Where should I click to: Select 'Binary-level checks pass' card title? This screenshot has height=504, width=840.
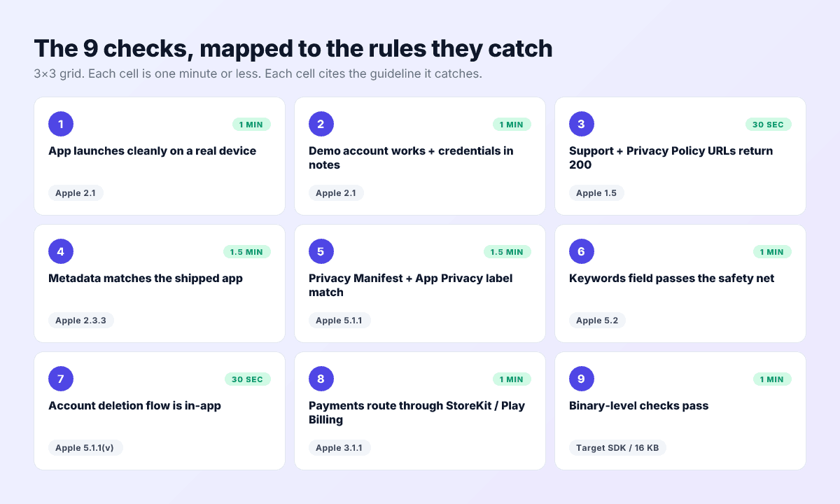coord(638,406)
